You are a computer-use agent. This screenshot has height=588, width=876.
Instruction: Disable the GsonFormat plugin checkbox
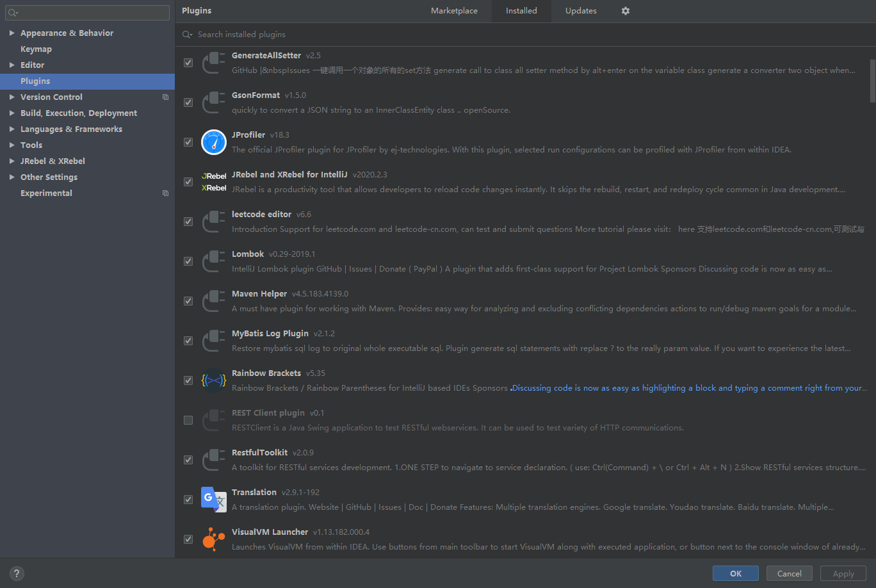[x=188, y=102]
